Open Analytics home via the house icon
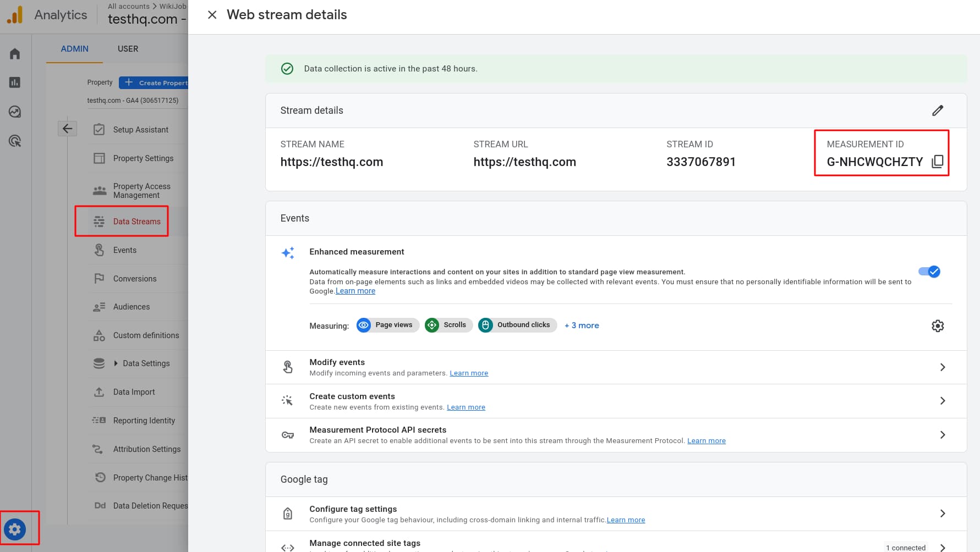The height and width of the screenshot is (552, 980). [x=14, y=53]
